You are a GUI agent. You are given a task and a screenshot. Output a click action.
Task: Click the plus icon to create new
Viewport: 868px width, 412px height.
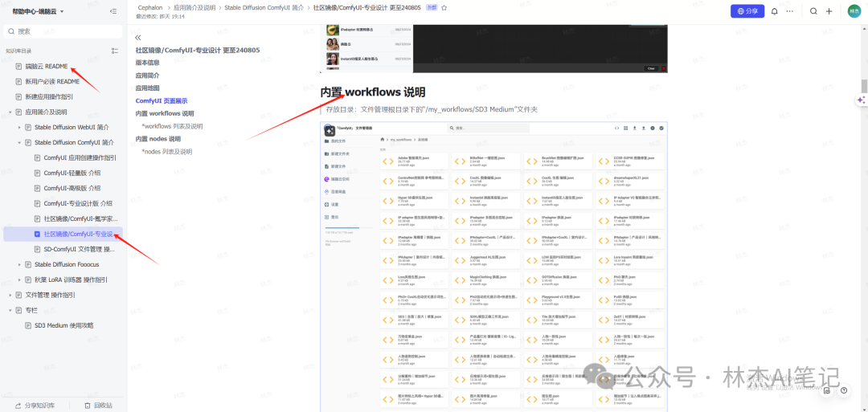(x=829, y=11)
